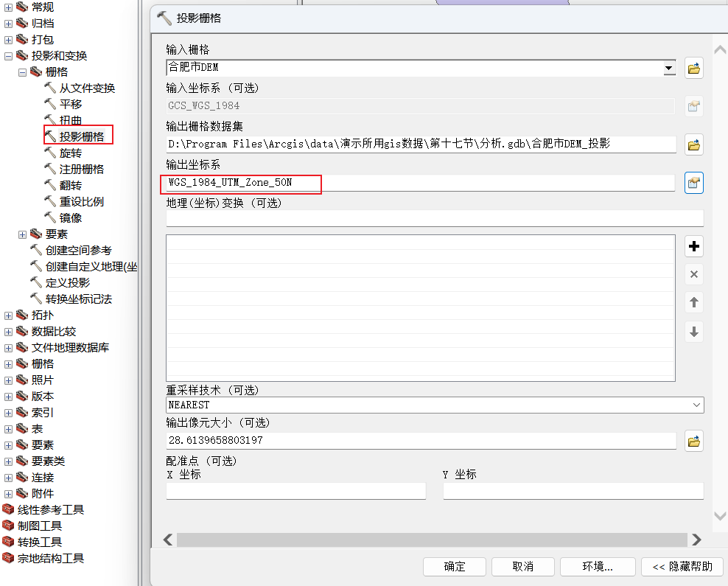728x586 pixels.
Task: Click the horizontal scrollbar right arrow
Action: [696, 540]
